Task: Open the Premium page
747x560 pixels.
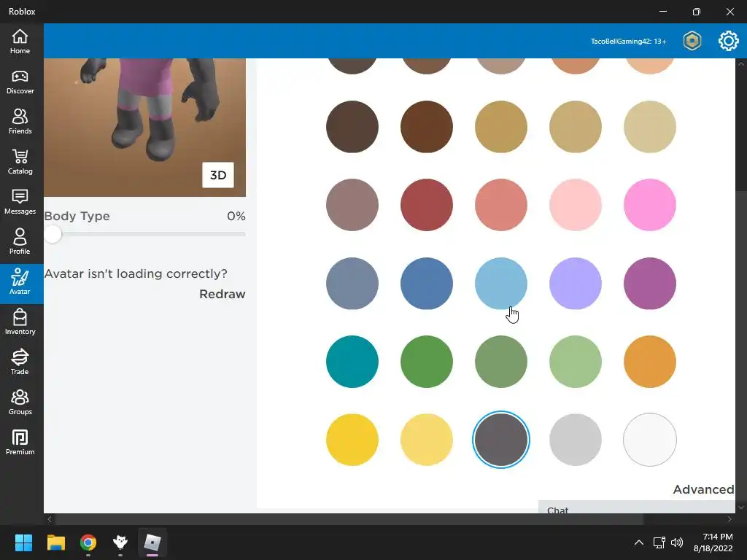Action: [x=20, y=443]
